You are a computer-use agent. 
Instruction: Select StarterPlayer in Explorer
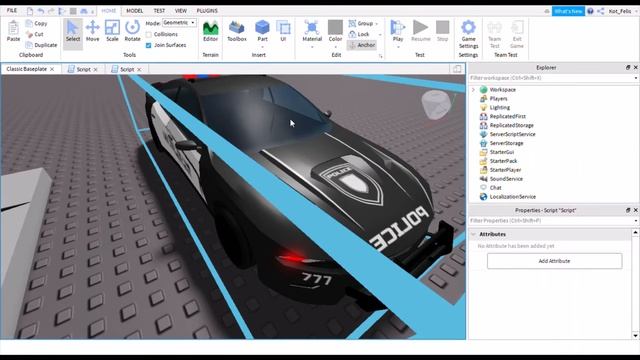[505, 170]
